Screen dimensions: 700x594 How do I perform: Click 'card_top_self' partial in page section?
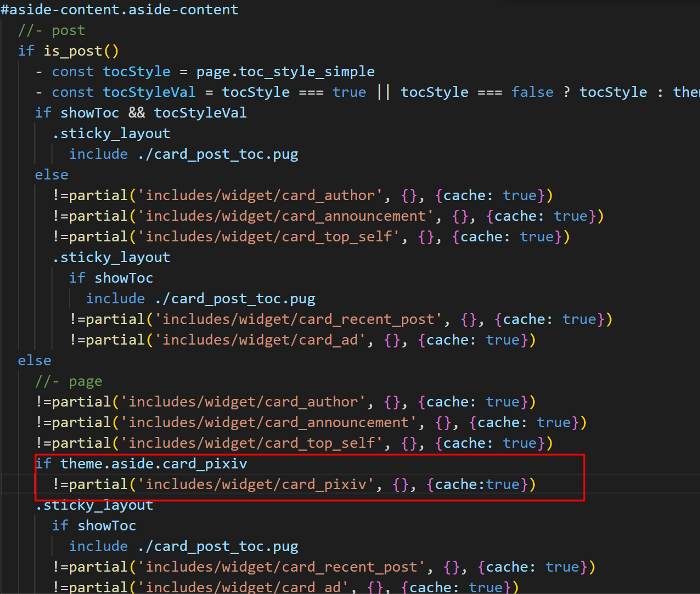[x=255, y=443]
